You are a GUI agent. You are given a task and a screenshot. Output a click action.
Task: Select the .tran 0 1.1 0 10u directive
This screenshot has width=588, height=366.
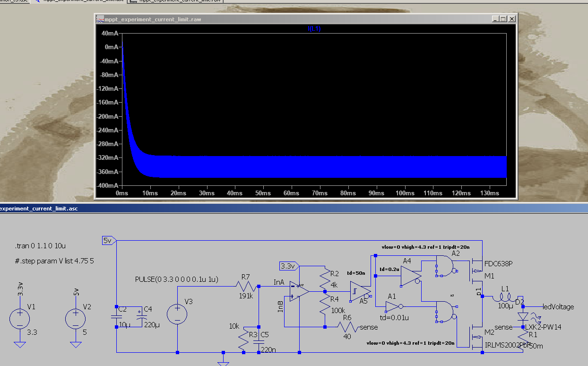coord(40,246)
